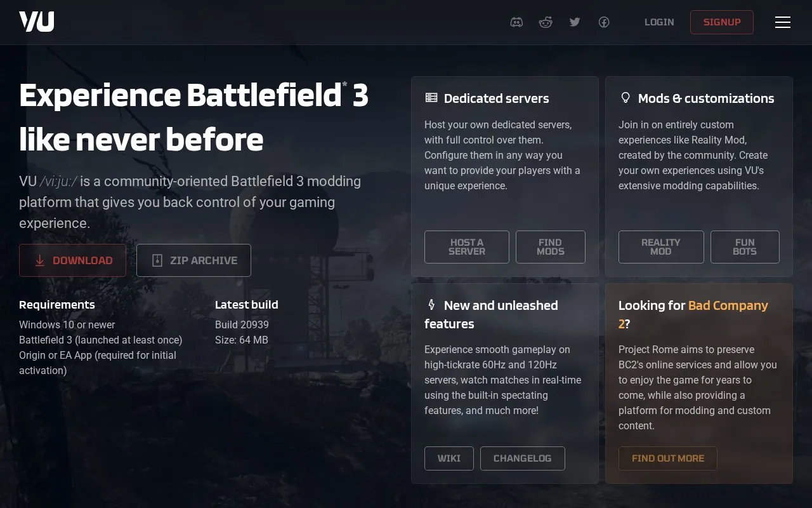Click the Dedicated servers heading
Screen dimensions: 812x508
pyautogui.click(x=497, y=98)
